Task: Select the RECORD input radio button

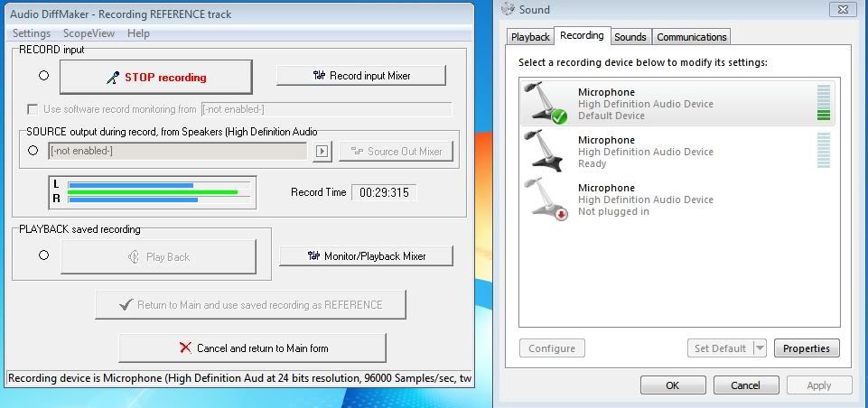Action: [43, 76]
